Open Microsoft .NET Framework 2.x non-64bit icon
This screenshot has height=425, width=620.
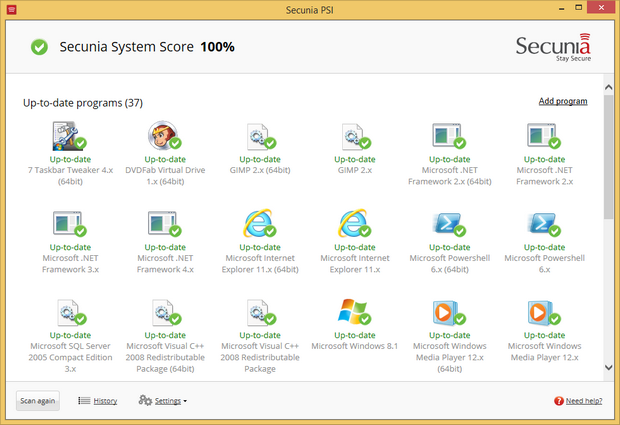click(544, 136)
